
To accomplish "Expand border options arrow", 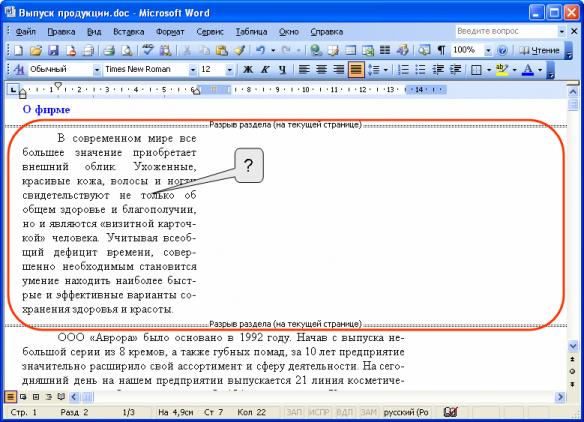I will (x=488, y=69).
